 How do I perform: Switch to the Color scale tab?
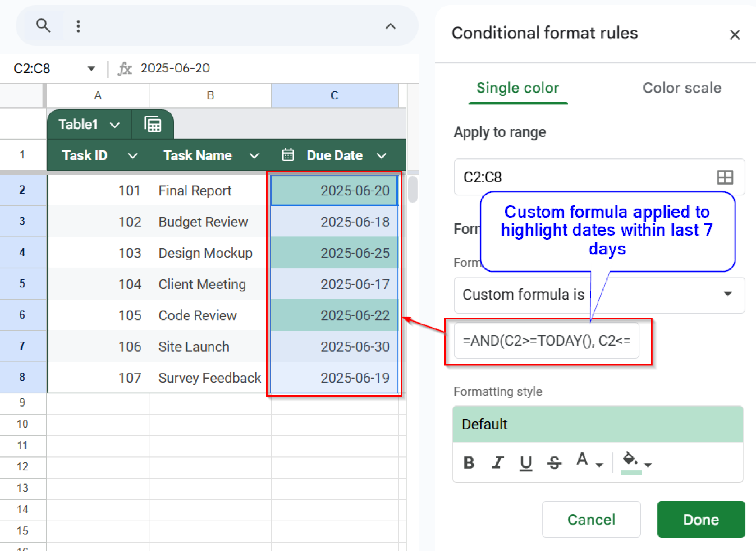[682, 88]
